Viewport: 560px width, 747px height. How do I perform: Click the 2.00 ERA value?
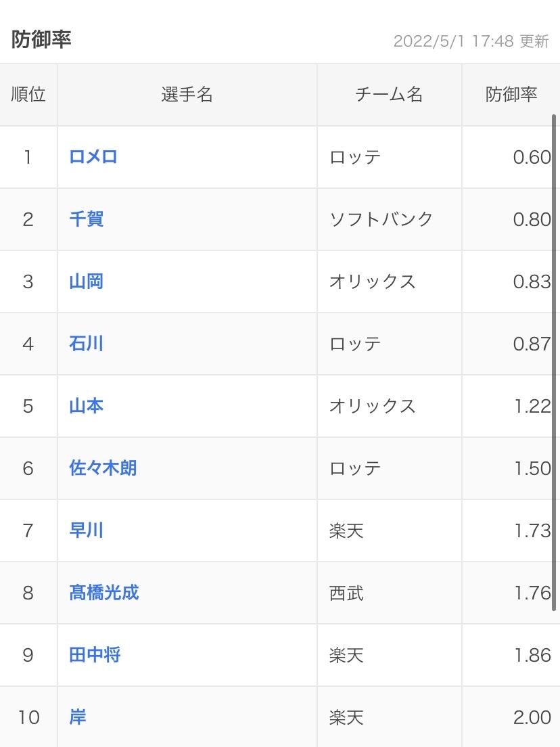[x=532, y=717]
